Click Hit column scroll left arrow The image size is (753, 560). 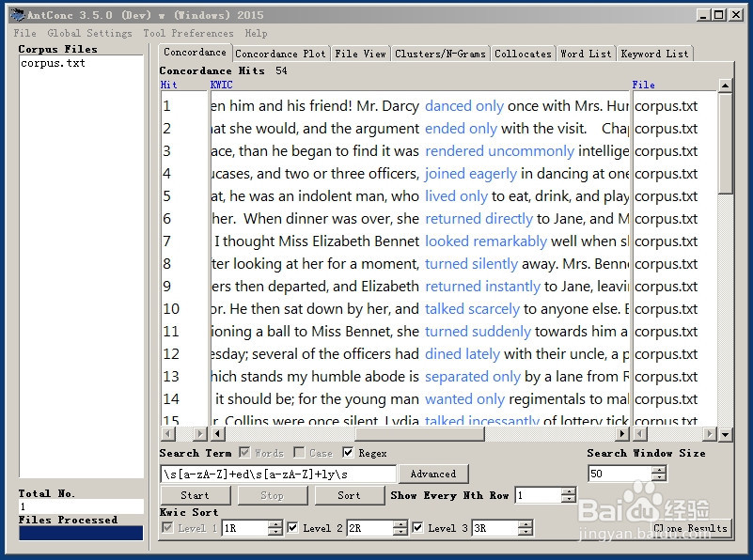[168, 434]
